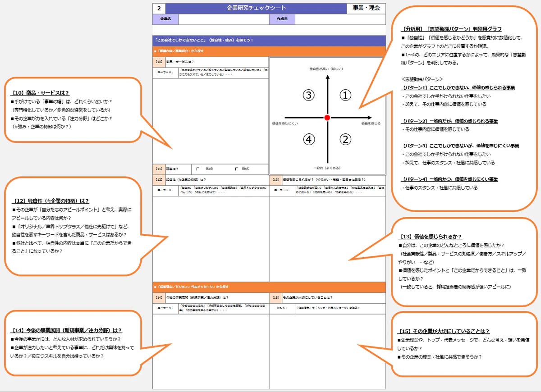Click the callout heading 【15】その企業が大切にしていることは?

[x=444, y=331]
